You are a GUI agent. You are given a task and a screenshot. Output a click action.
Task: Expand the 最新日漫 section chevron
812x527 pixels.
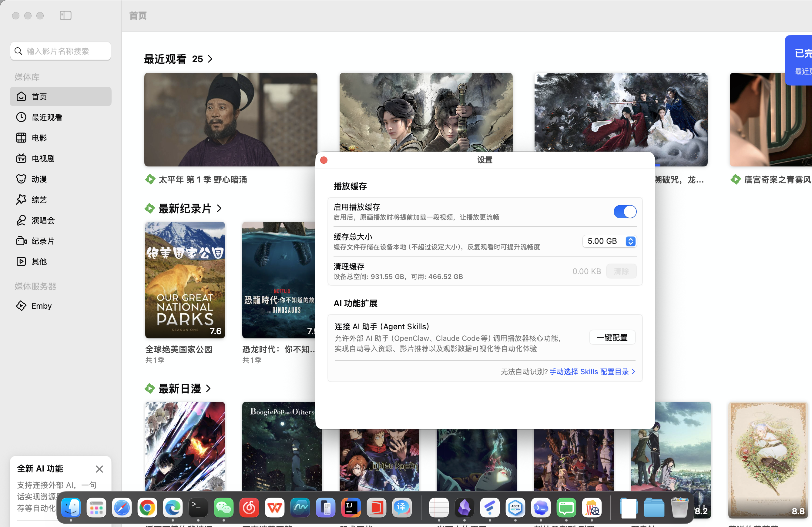click(209, 388)
